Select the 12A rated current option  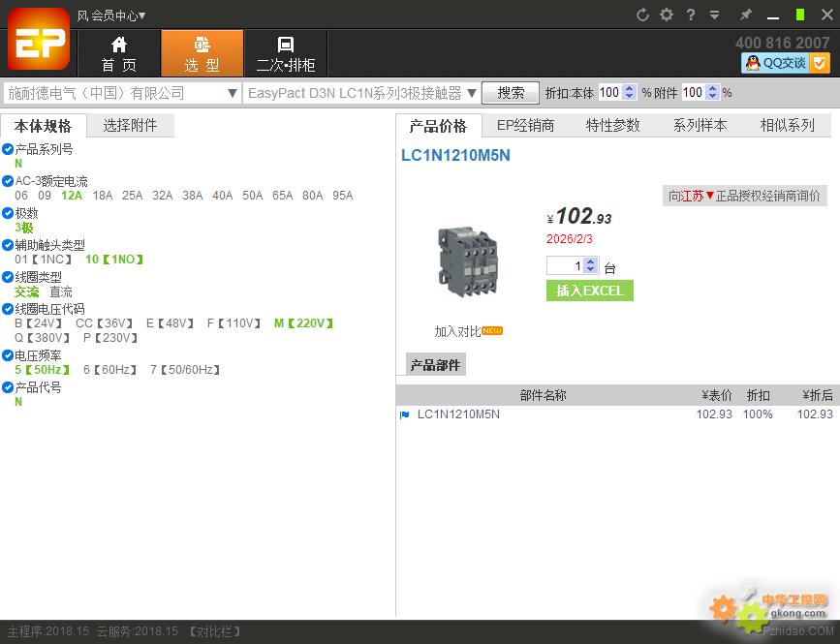[x=70, y=195]
